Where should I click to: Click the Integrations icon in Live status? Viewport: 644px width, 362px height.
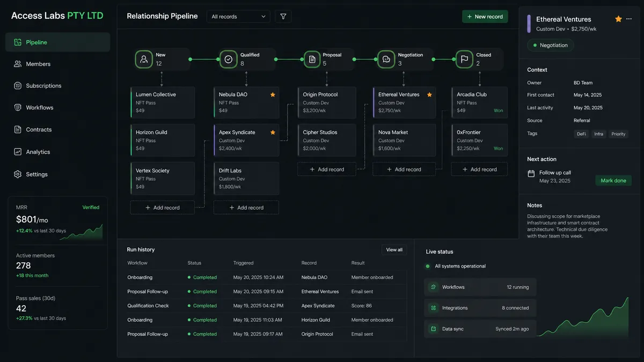[433, 308]
